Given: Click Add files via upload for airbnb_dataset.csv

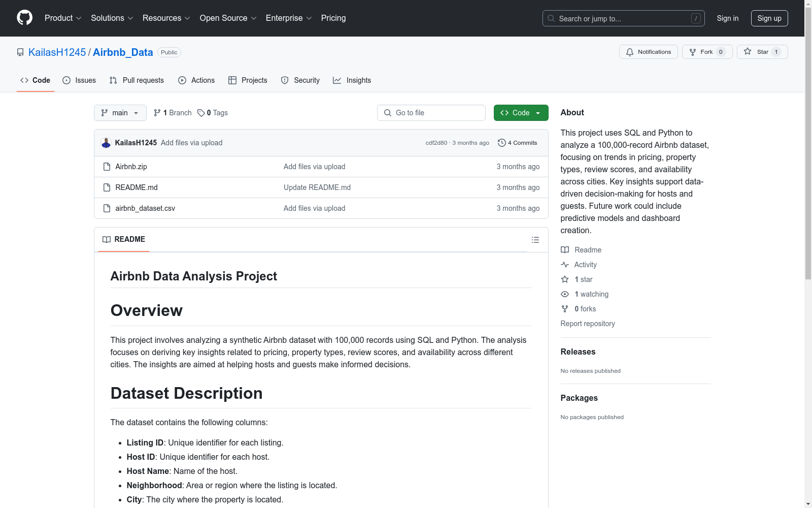Looking at the screenshot, I should point(314,208).
